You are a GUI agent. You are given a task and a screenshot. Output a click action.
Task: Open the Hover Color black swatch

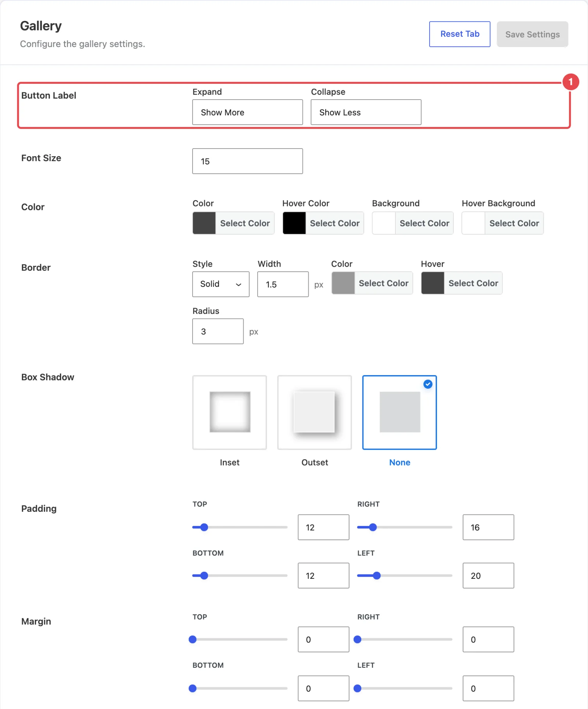(294, 223)
